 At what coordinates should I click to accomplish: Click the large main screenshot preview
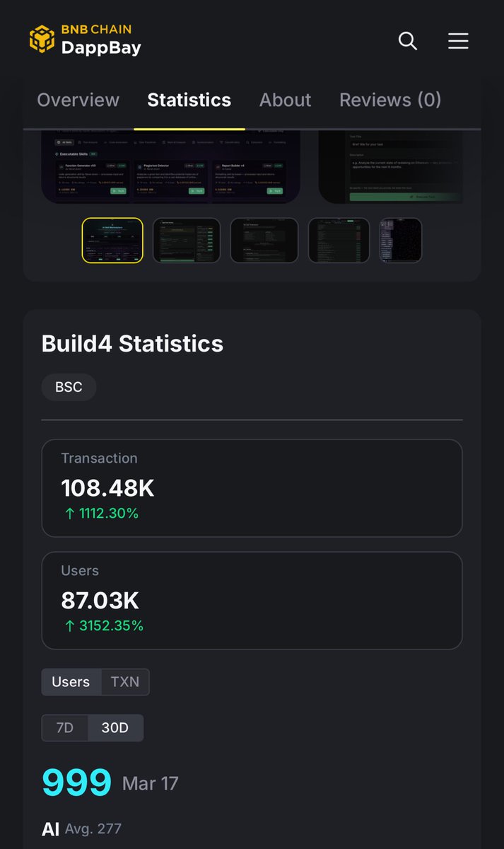pos(171,168)
